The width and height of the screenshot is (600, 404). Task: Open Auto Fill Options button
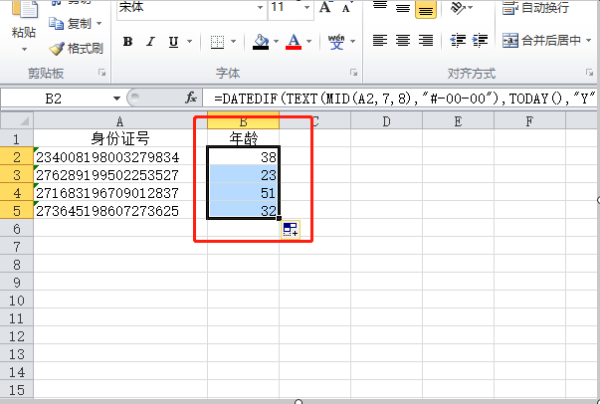tap(290, 230)
